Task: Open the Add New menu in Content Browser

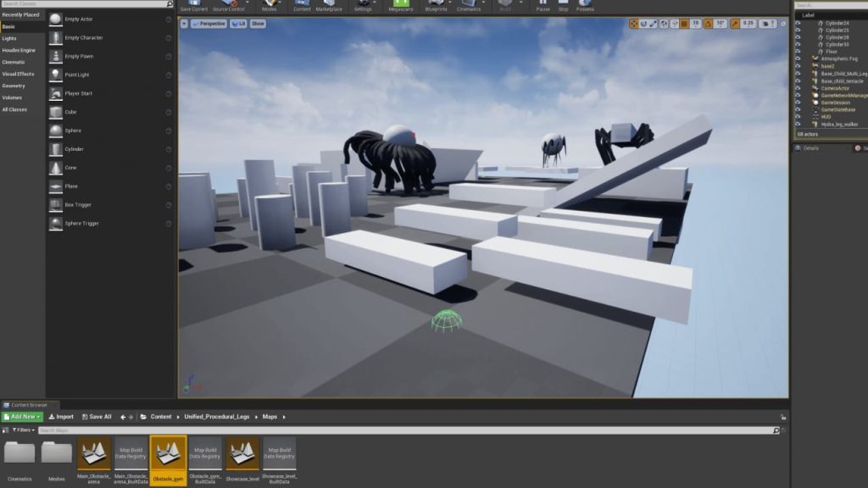Action: click(23, 416)
